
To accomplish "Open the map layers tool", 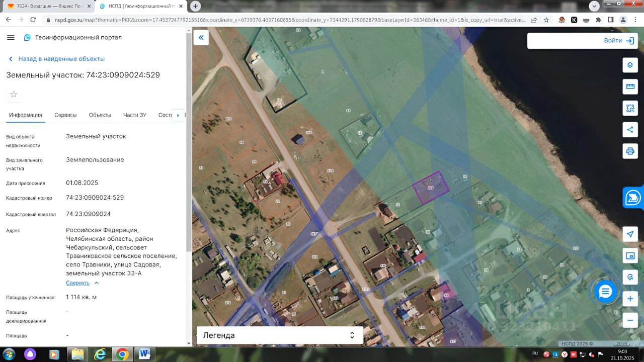I will click(x=630, y=65).
